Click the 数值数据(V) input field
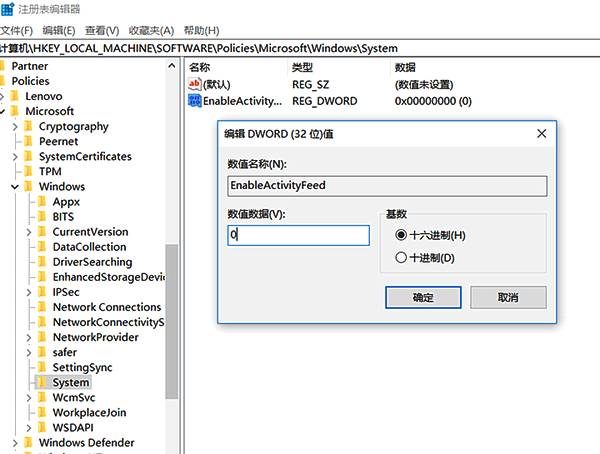The height and width of the screenshot is (454, 600). tap(298, 235)
